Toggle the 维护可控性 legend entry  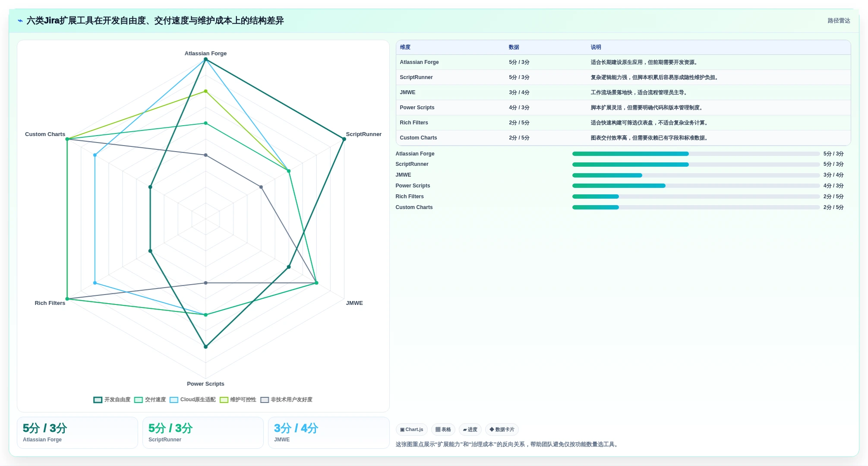238,399
